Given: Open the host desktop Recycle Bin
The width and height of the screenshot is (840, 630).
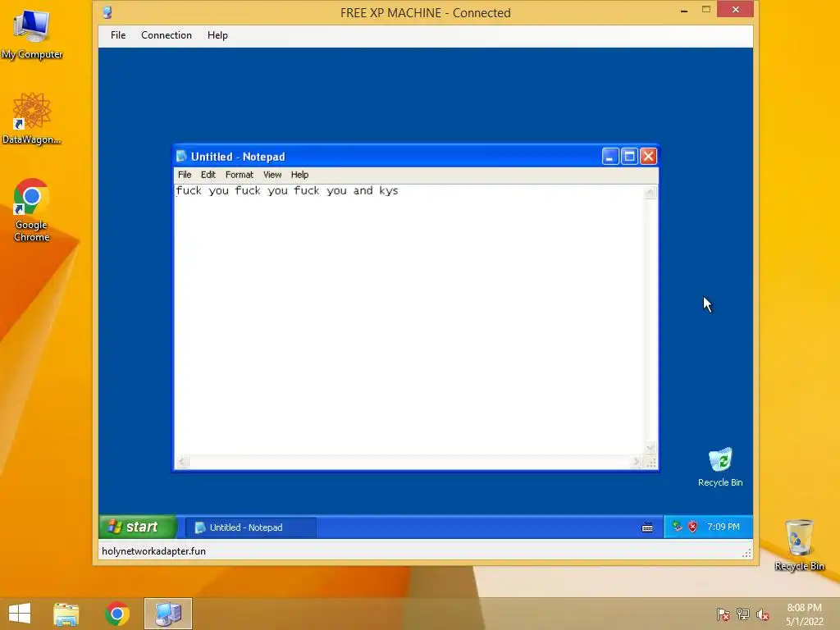Looking at the screenshot, I should pos(799,545).
